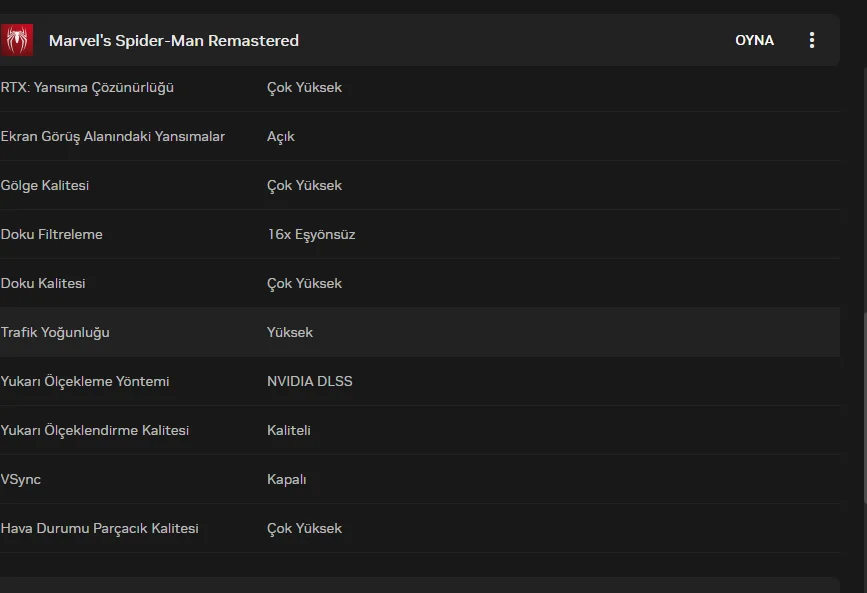Click the Açık value for screen-space reflections

tap(281, 136)
